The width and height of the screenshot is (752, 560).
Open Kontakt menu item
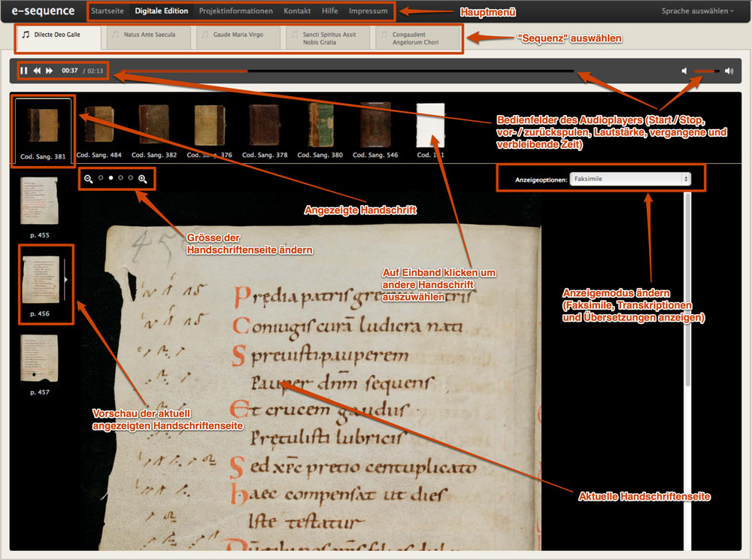(297, 11)
